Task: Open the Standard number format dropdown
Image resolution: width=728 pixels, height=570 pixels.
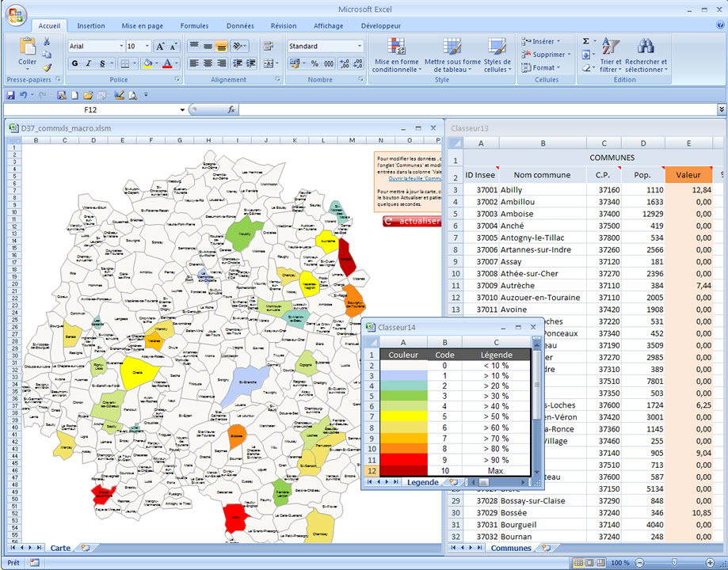Action: tap(360, 47)
